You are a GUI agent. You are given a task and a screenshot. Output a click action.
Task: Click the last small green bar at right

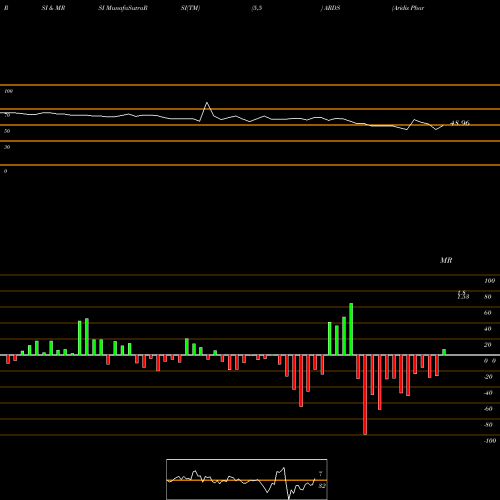[x=444, y=352]
